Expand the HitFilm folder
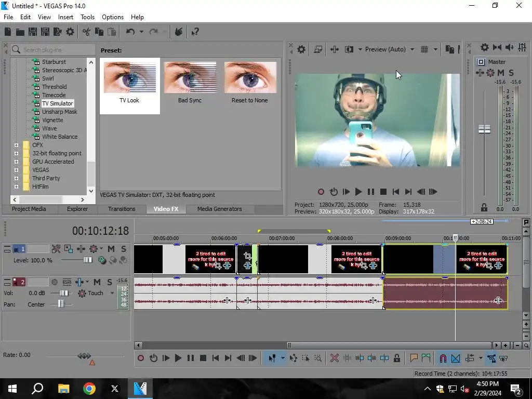 pos(16,187)
